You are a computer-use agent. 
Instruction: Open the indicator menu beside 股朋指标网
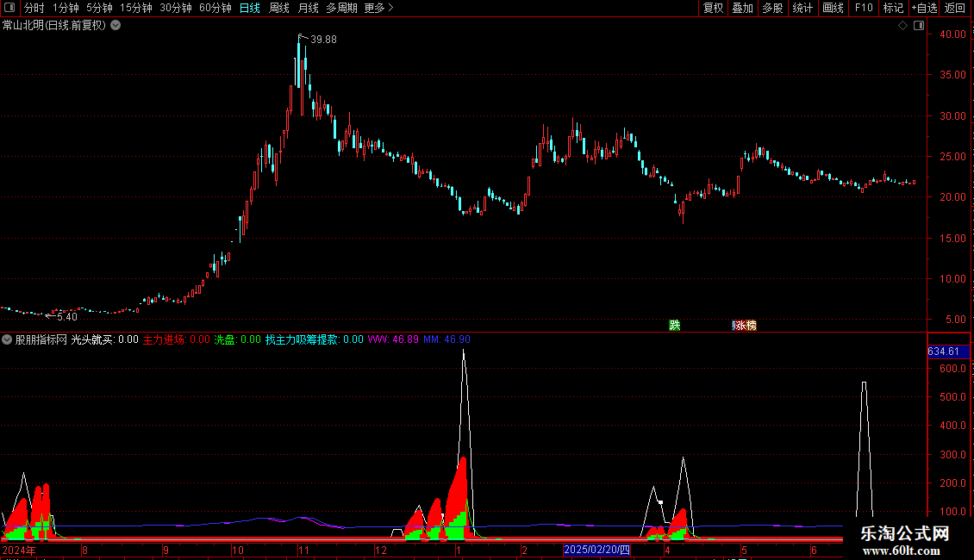point(7,339)
